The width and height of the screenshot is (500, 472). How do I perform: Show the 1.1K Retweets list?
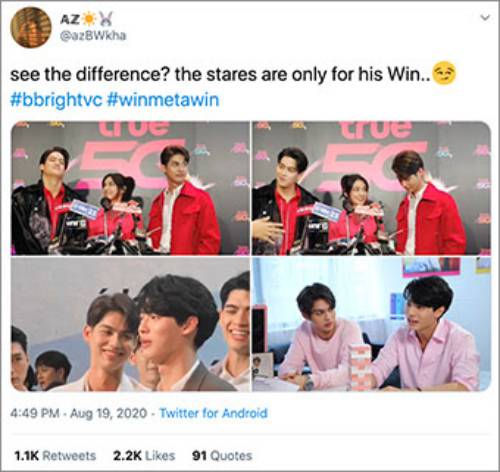click(x=55, y=455)
